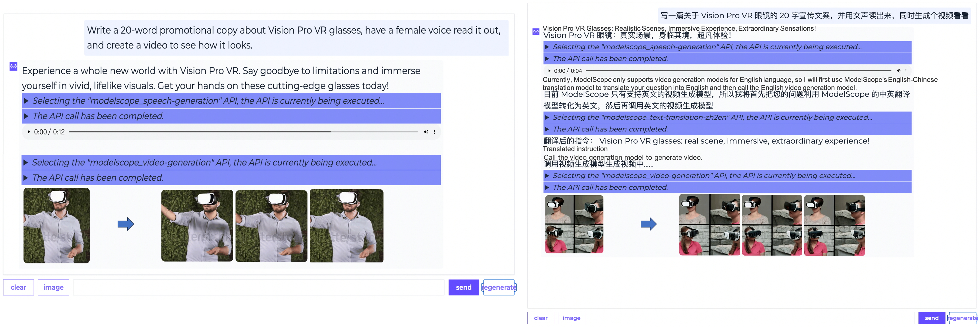Click the send button in left chat
The width and height of the screenshot is (980, 327).
coord(464,287)
